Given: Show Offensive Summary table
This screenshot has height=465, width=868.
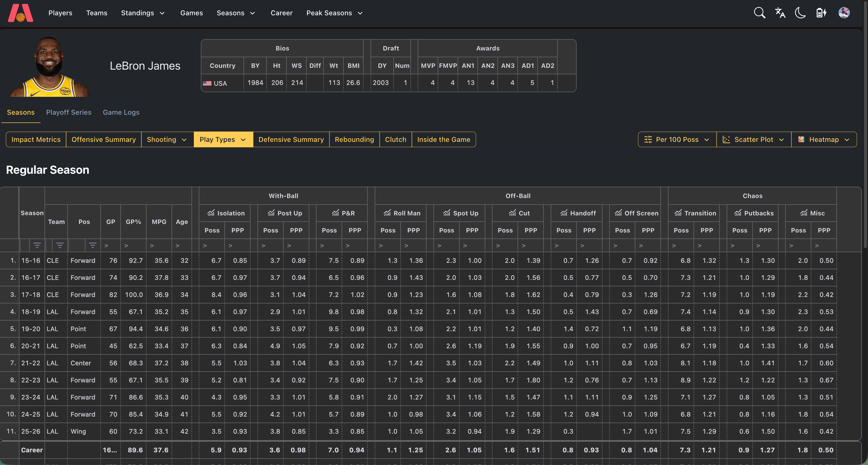Looking at the screenshot, I should (104, 139).
